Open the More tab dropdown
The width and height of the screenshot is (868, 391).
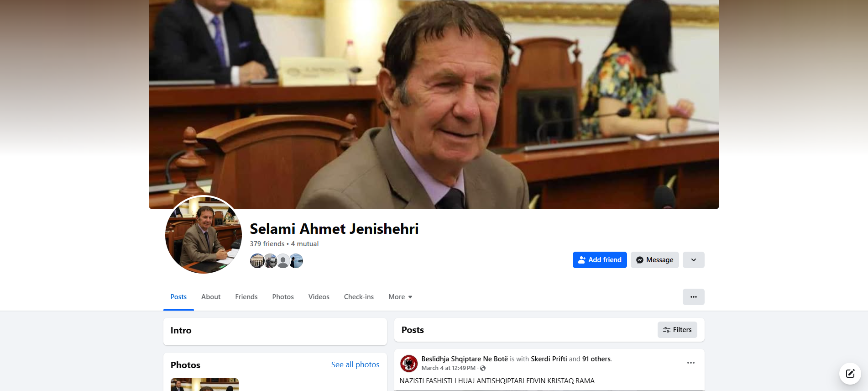(400, 297)
